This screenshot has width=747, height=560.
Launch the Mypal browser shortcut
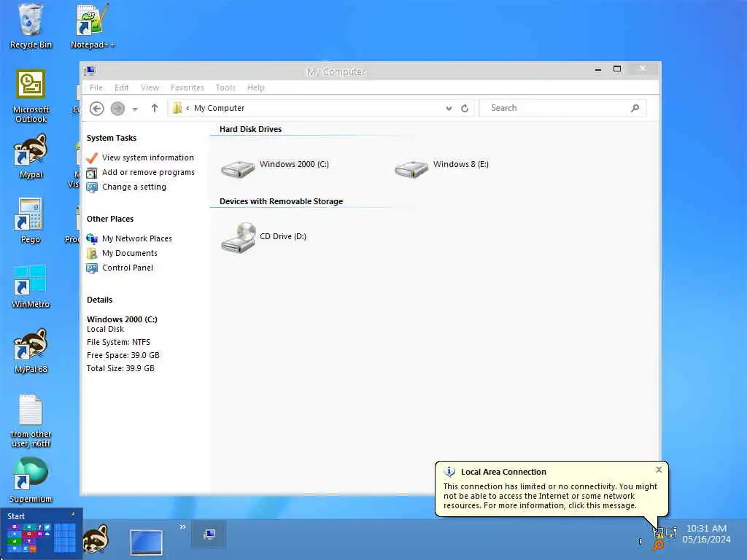coord(31,156)
